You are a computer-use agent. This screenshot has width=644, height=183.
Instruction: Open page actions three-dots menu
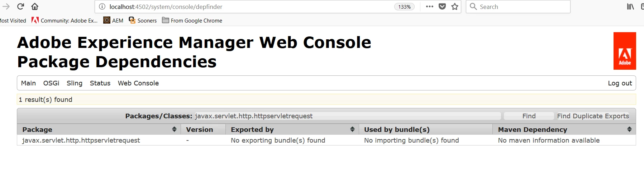(x=430, y=6)
